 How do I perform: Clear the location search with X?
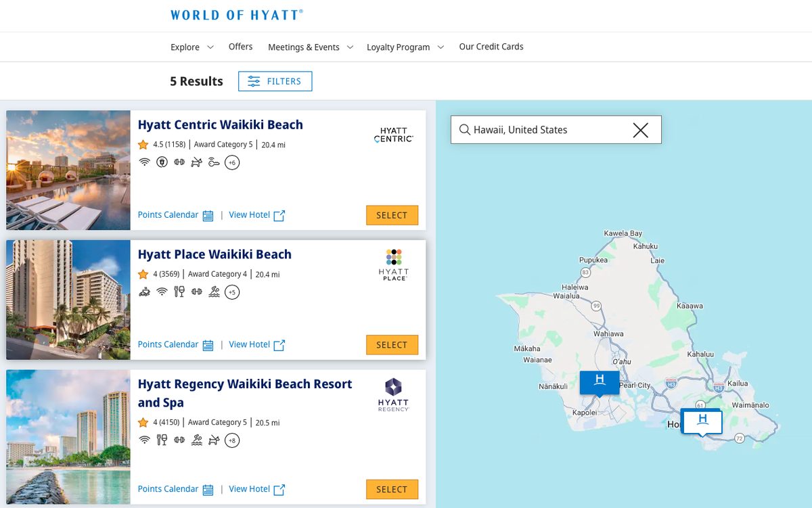(x=640, y=130)
